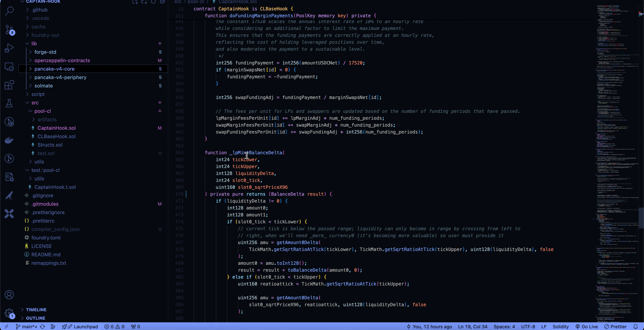Click Prettier status bar item
The width and height of the screenshot is (644, 330).
point(615,327)
